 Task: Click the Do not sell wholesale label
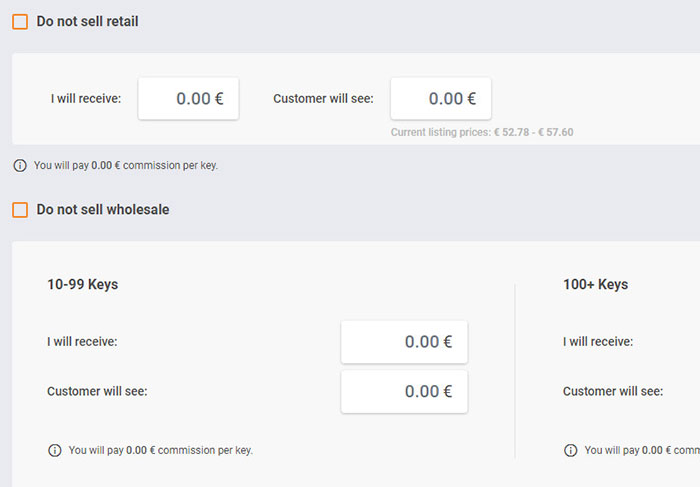(x=103, y=209)
